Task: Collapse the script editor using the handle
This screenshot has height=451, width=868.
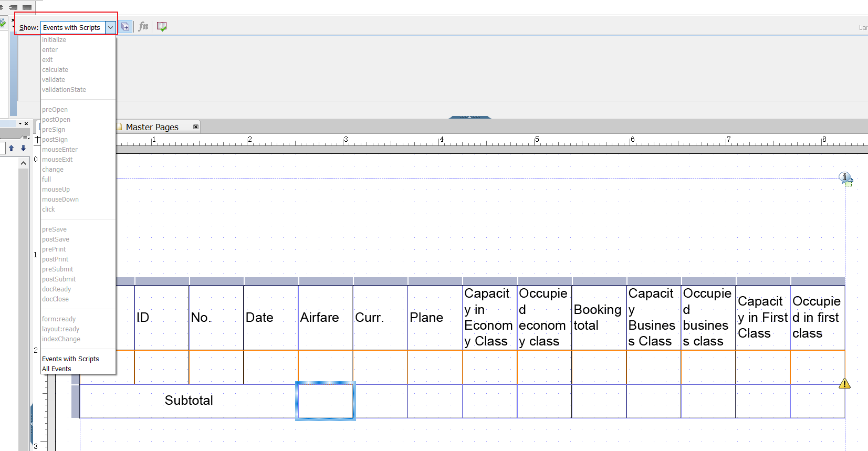Action: 470,117
